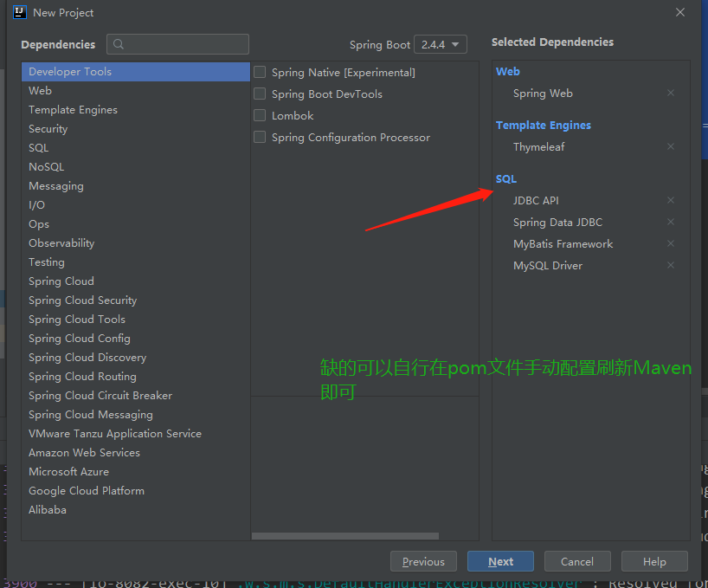Select the Security category
This screenshot has height=588, width=708.
[x=136, y=129]
